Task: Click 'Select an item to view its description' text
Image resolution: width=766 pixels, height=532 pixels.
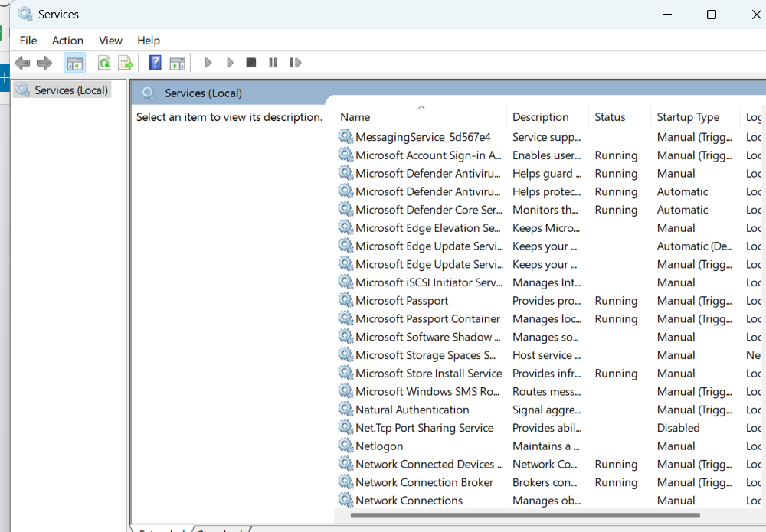Action: pyautogui.click(x=229, y=117)
